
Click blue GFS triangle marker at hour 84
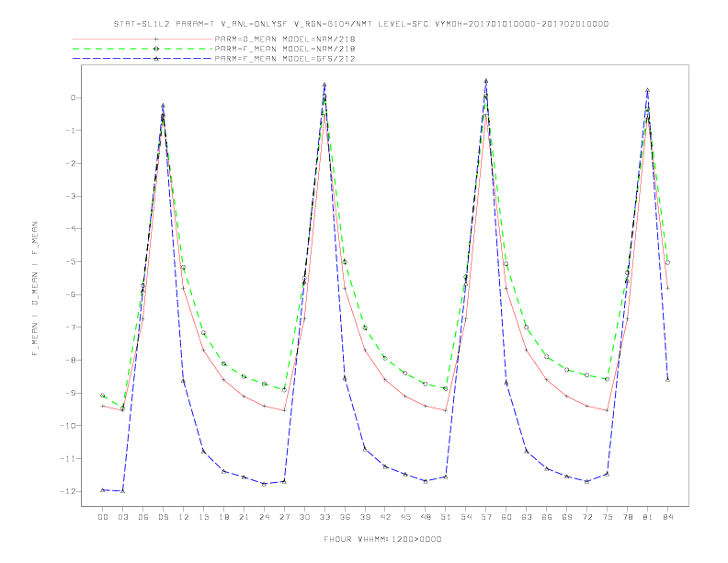[x=667, y=380]
